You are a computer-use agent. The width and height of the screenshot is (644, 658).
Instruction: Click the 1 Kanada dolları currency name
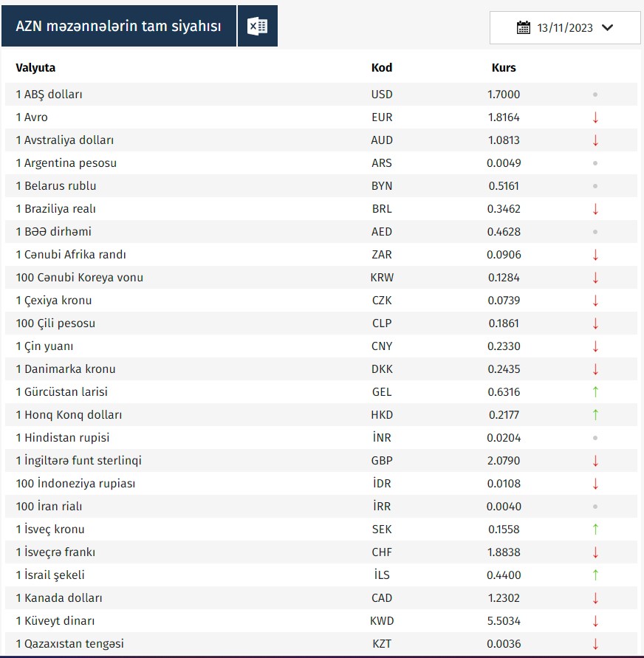pos(59,598)
